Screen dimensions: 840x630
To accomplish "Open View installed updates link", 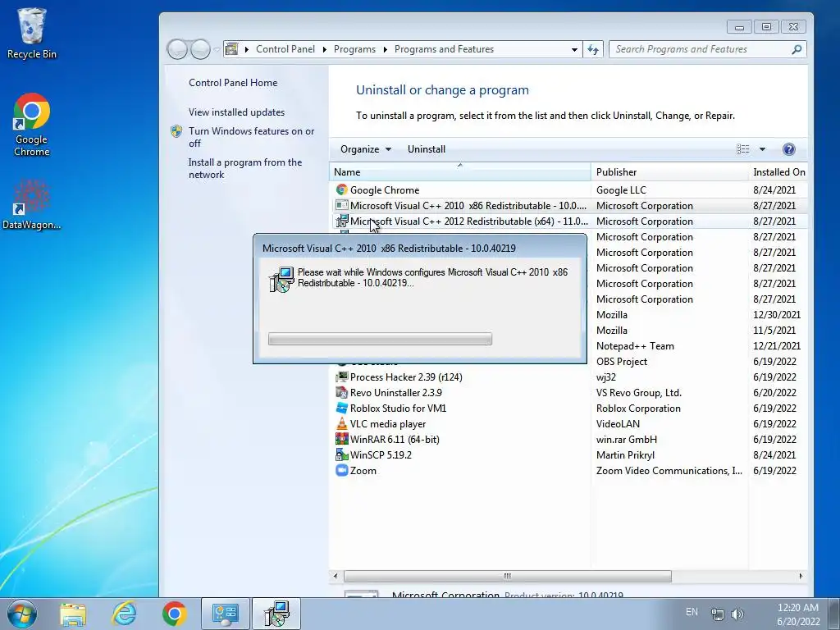I will [x=236, y=112].
